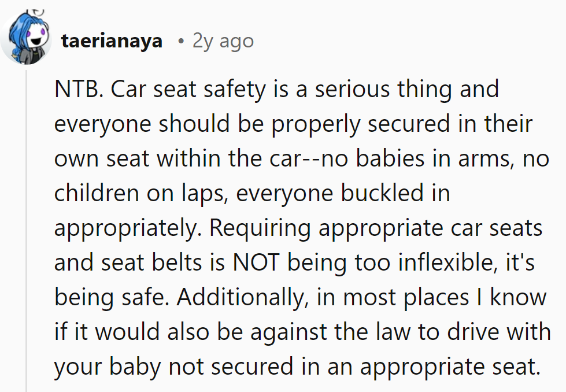Click the dot separator beside the username
Viewport: 566px width, 392px height.
182,42
